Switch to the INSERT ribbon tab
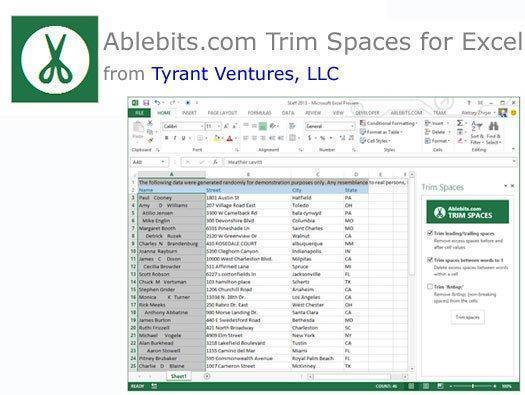The width and height of the screenshot is (525, 395). pos(189,113)
